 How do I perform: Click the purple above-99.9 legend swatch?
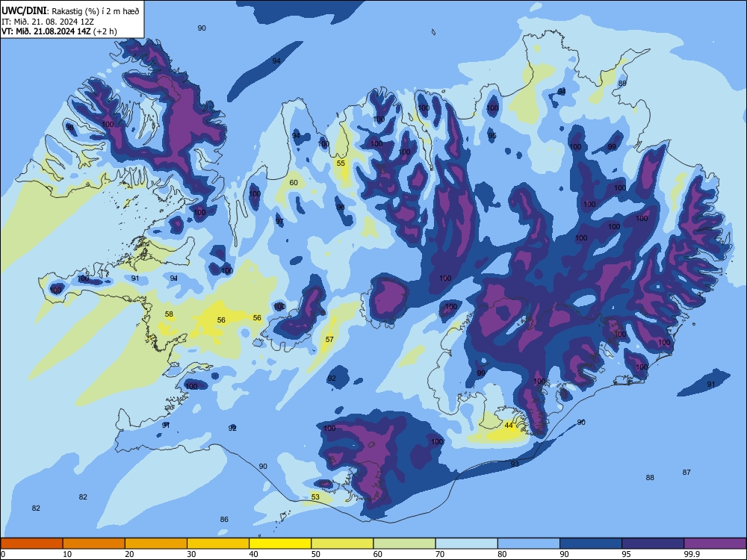715,544
